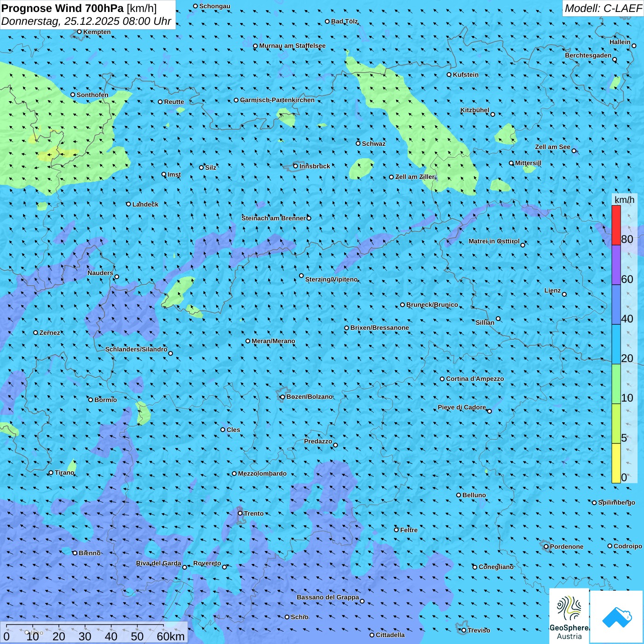The width and height of the screenshot is (644, 644).
Task: Click the 'Bruneck/Brunico' label
Action: (x=432, y=305)
